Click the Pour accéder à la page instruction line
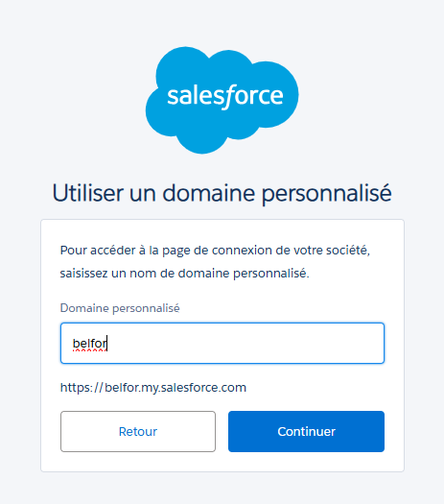The image size is (444, 504). [215, 251]
